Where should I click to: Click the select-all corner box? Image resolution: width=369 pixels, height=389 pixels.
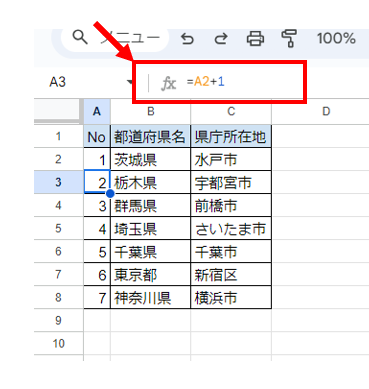tap(58, 111)
